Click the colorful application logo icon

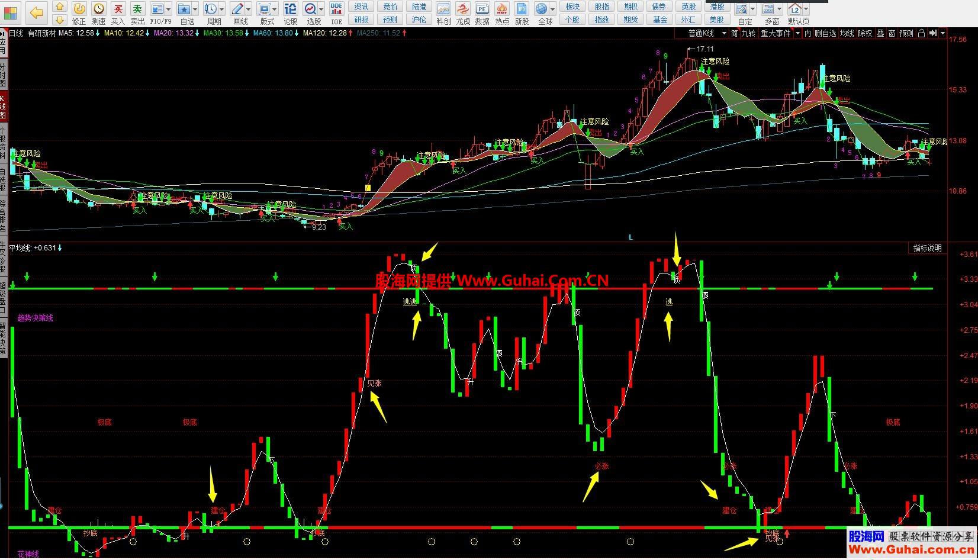pos(11,12)
